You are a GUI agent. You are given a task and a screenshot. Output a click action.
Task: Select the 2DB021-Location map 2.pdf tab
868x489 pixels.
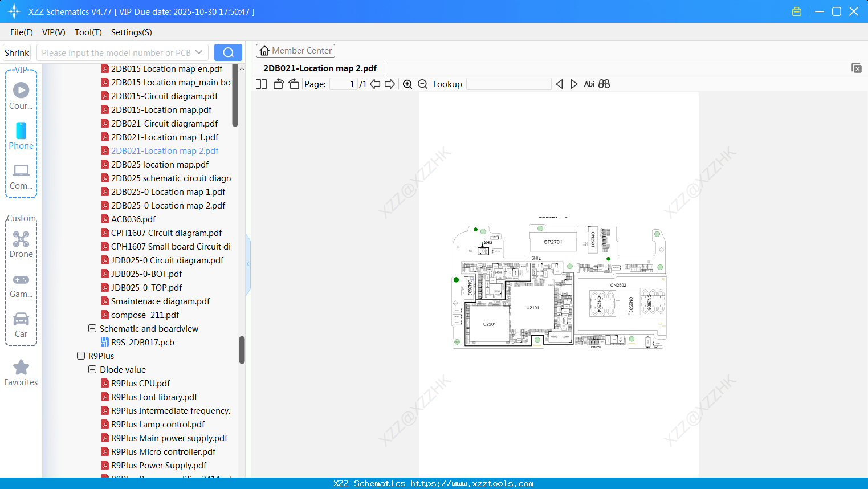coord(319,68)
